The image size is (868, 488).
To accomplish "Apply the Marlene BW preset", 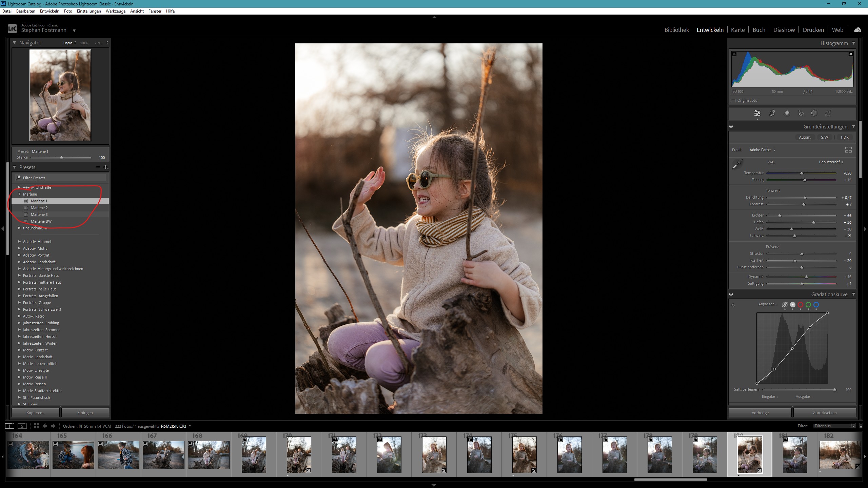I will 41,221.
